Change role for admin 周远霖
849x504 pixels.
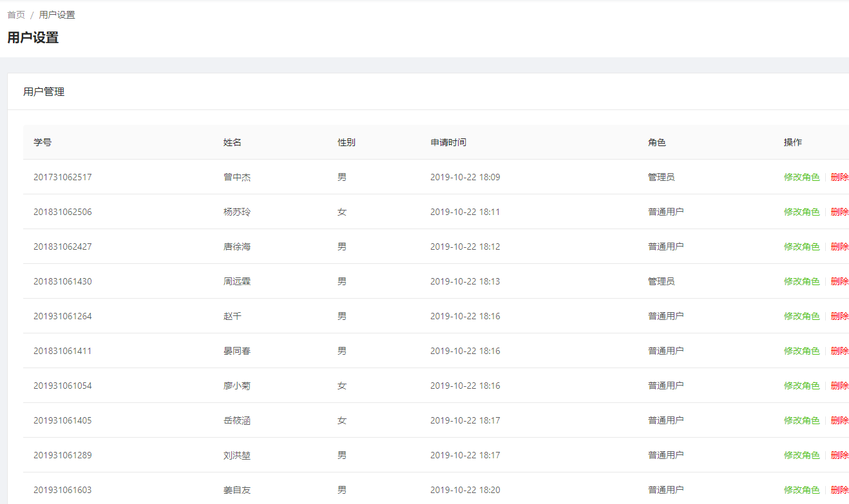point(801,281)
